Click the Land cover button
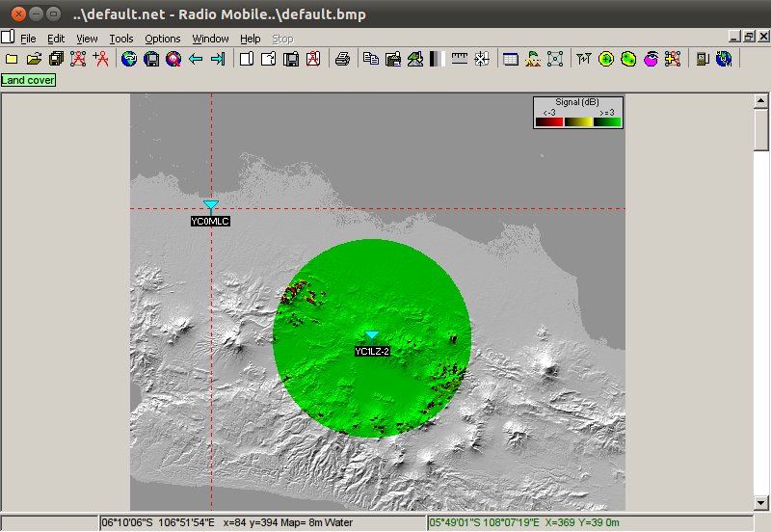Image resolution: width=771 pixels, height=532 pixels. pyautogui.click(x=28, y=80)
